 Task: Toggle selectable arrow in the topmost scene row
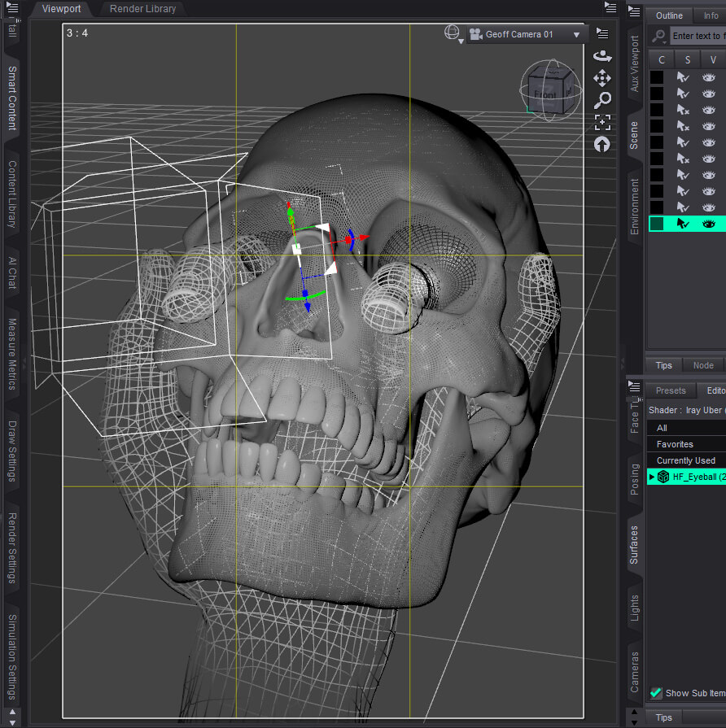682,77
